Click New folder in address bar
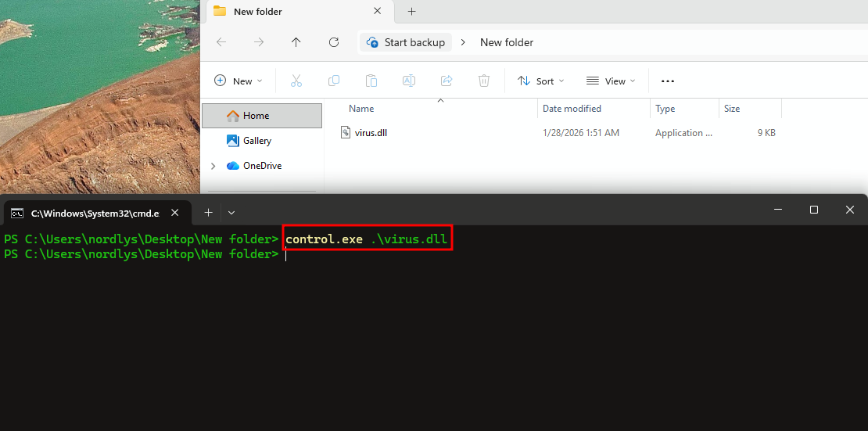868x431 pixels. click(x=507, y=42)
